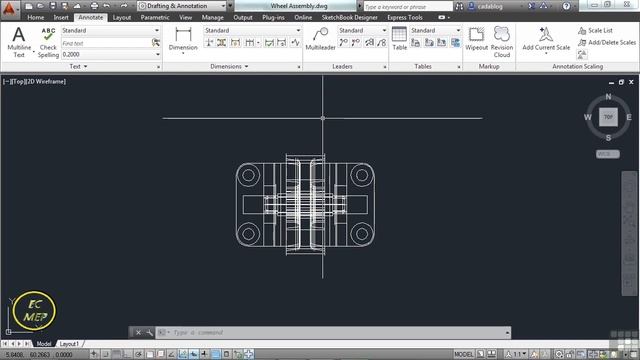
Task: Click the Find text search icon
Action: pos(156,42)
